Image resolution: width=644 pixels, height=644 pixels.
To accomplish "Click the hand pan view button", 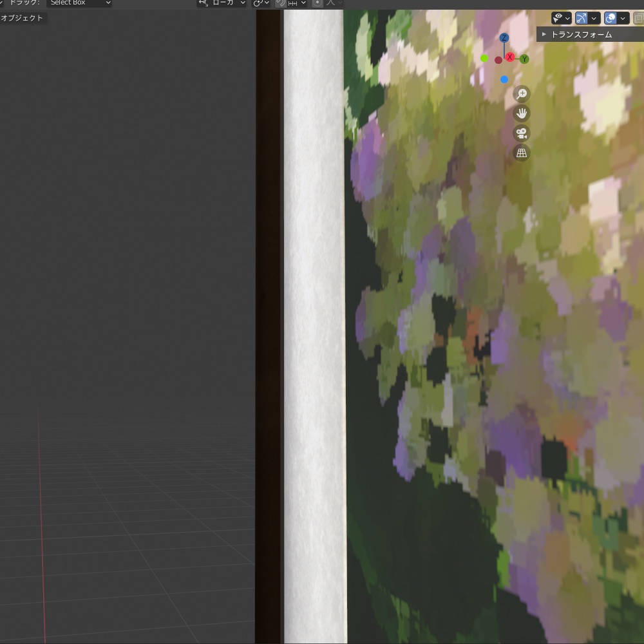I will point(522,113).
